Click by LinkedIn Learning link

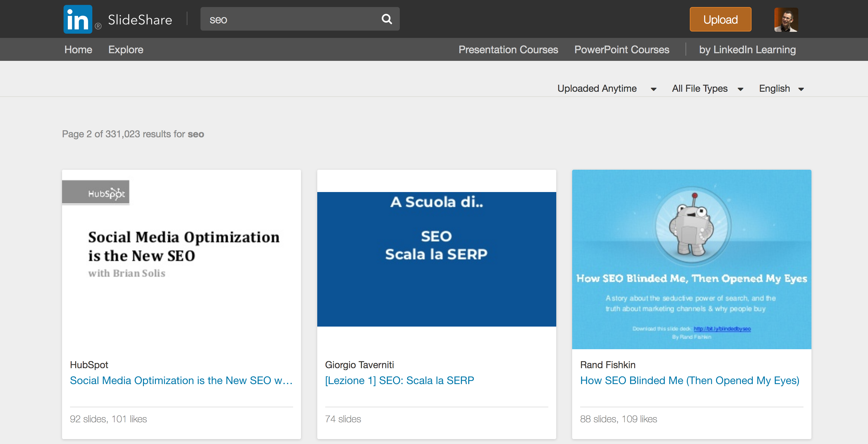[747, 50]
